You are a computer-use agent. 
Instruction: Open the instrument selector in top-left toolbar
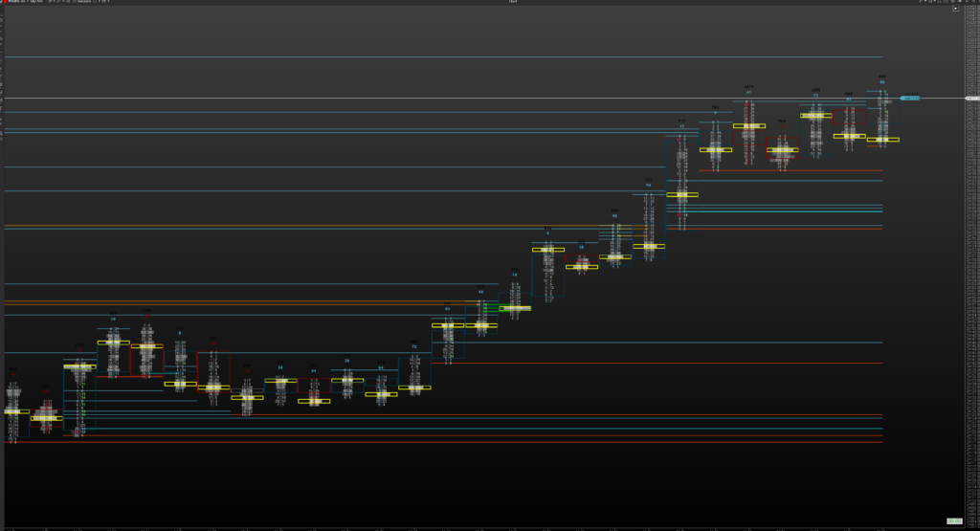21,3
